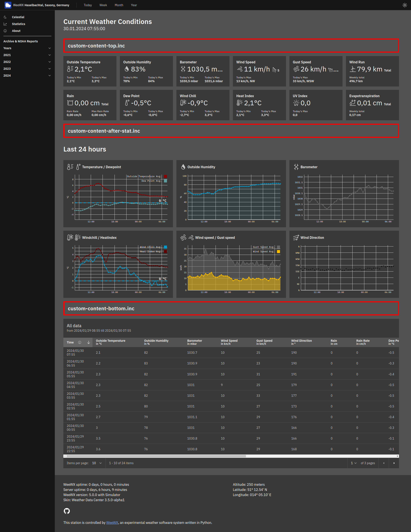Toggle light mode with the sun icon
Image resolution: width=411 pixels, height=532 pixels.
405,5
